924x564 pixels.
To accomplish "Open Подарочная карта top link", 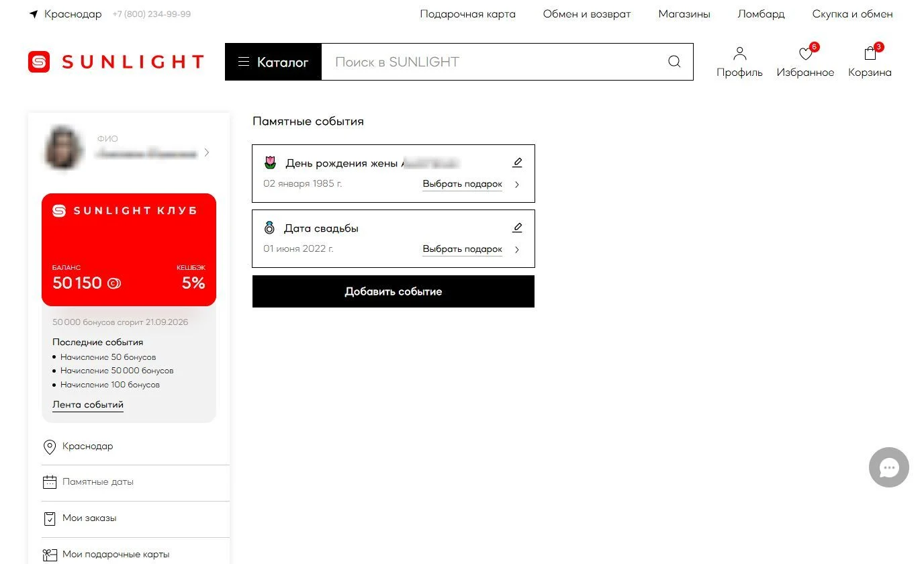I will coord(468,14).
